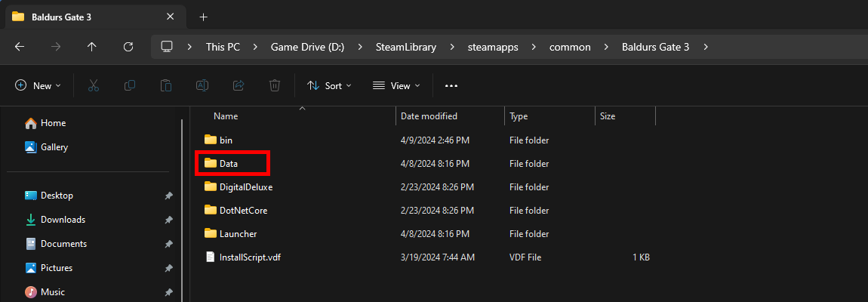Click date 4/9/2024 2:46 PM cell
868x302 pixels.
[435, 140]
